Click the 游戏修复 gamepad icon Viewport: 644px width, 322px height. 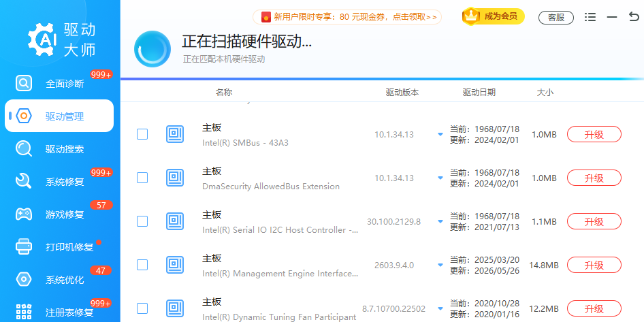tap(24, 214)
